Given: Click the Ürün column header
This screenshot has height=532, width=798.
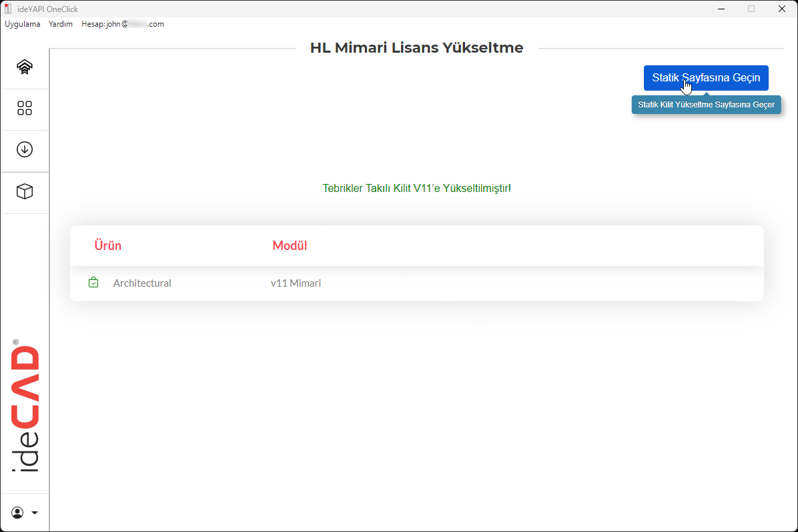Looking at the screenshot, I should (x=108, y=245).
